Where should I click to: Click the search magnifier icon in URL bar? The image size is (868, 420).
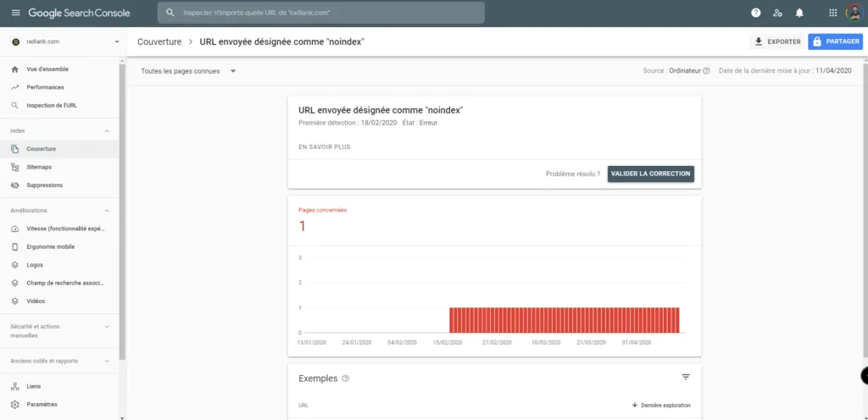(170, 12)
